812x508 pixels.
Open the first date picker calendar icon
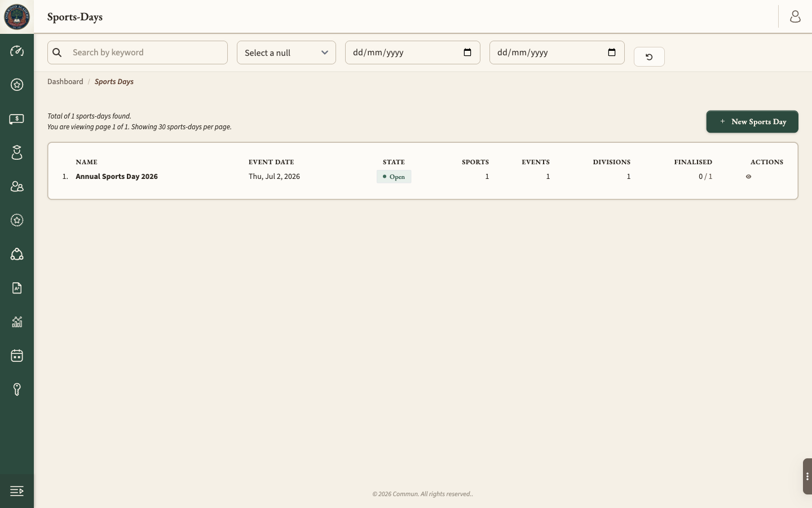[x=467, y=52]
